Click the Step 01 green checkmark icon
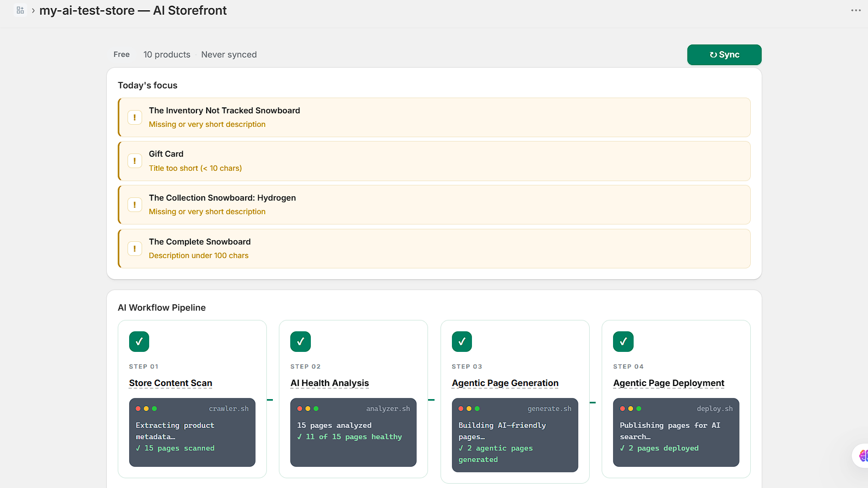The width and height of the screenshot is (868, 488). [x=139, y=342]
